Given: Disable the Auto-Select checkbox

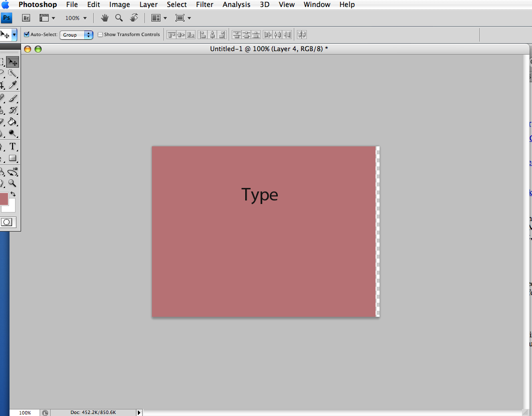Looking at the screenshot, I should [27, 35].
